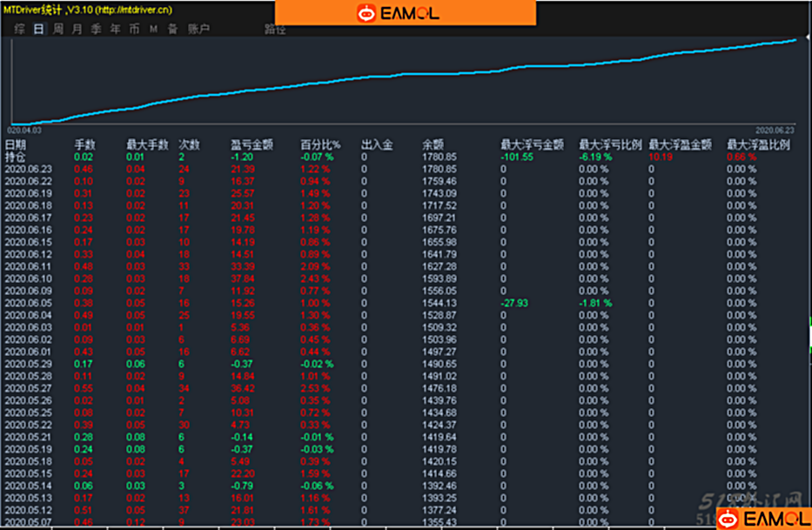Select the 年 yearly tab
The height and width of the screenshot is (530, 812).
[115, 29]
